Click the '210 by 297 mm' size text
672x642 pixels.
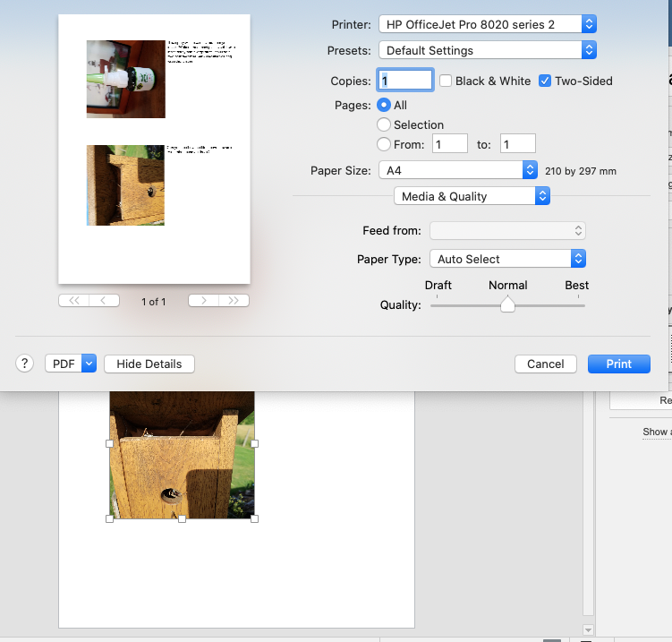[581, 171]
